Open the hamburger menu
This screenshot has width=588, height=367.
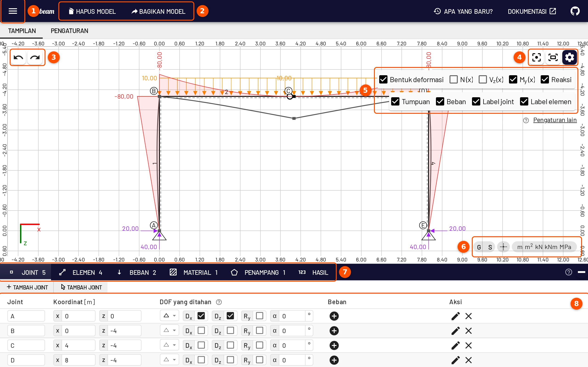click(x=13, y=11)
